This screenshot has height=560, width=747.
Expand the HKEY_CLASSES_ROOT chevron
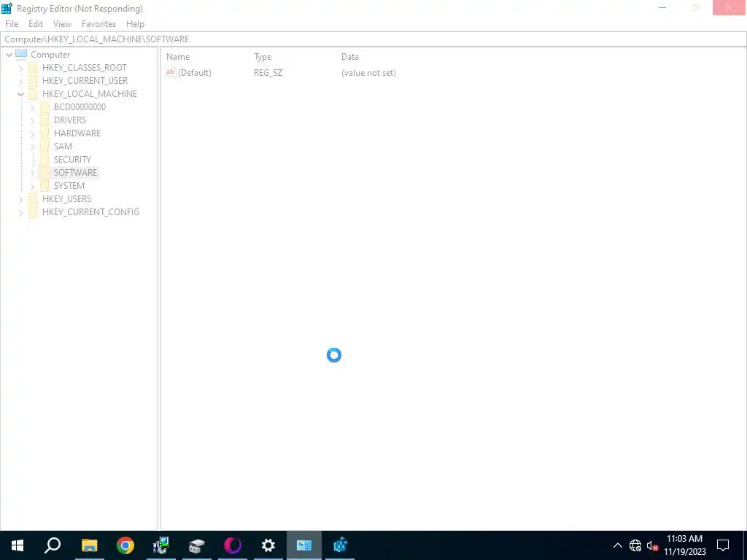point(20,69)
